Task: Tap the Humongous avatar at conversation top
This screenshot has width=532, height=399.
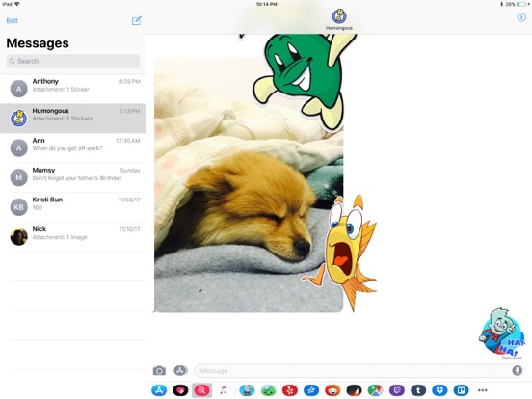Action: coord(339,16)
